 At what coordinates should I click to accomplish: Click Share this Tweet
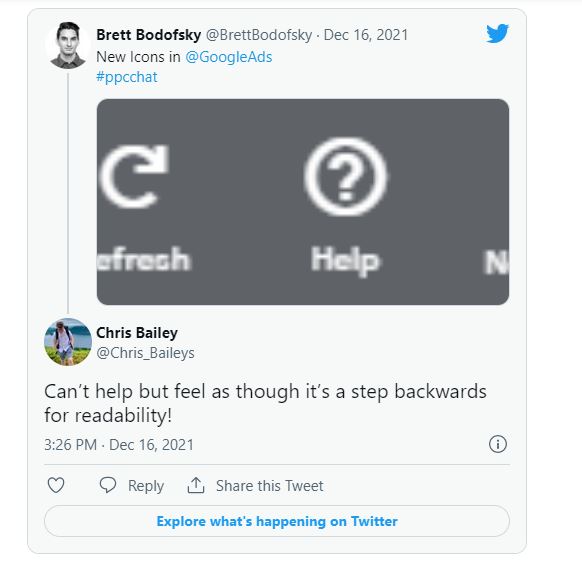(x=269, y=486)
